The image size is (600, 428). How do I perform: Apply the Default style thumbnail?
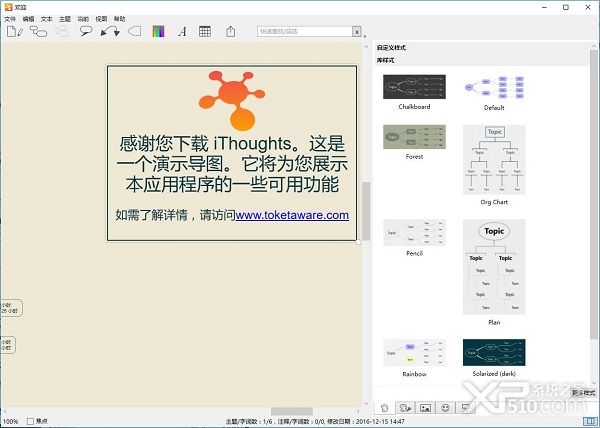(x=494, y=87)
